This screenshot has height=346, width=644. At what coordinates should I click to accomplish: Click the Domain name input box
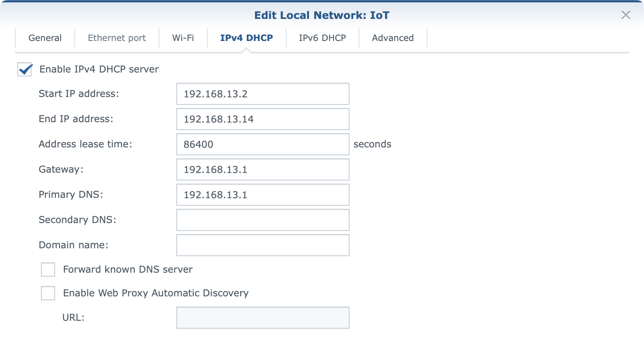[x=263, y=245]
